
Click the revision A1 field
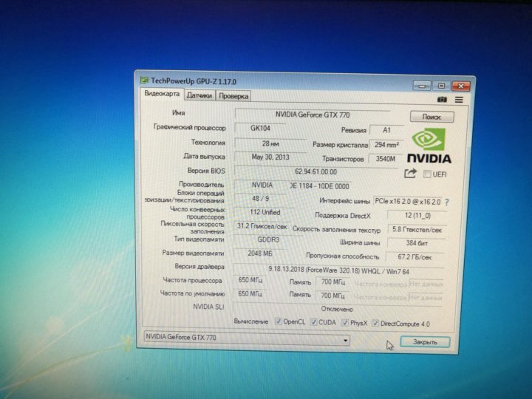tap(386, 130)
